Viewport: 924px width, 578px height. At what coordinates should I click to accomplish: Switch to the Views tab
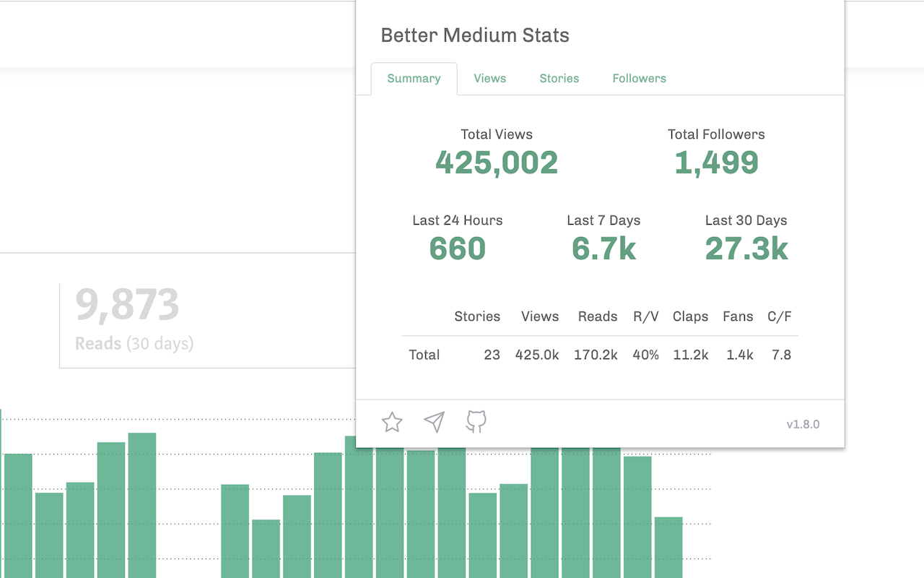point(490,79)
